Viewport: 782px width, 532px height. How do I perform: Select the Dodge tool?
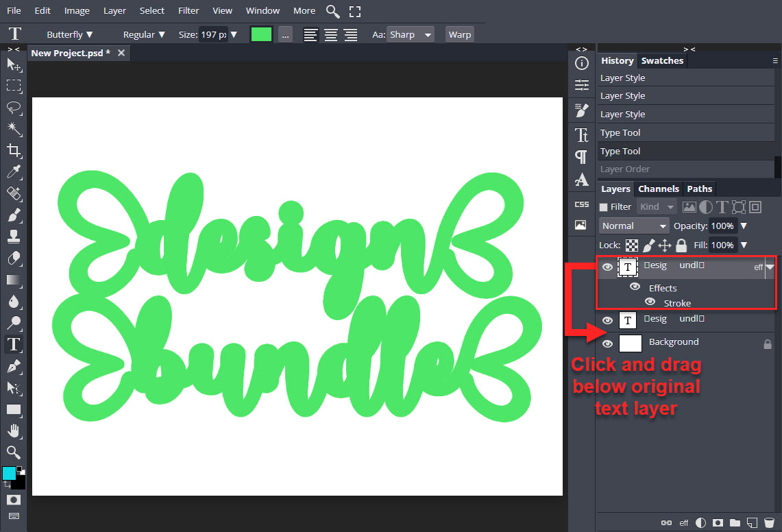click(x=14, y=323)
